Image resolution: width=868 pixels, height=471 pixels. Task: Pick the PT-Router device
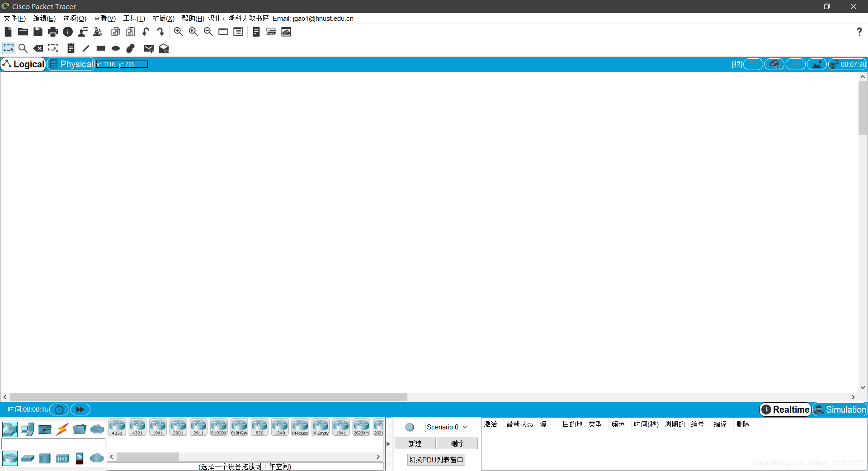click(300, 427)
